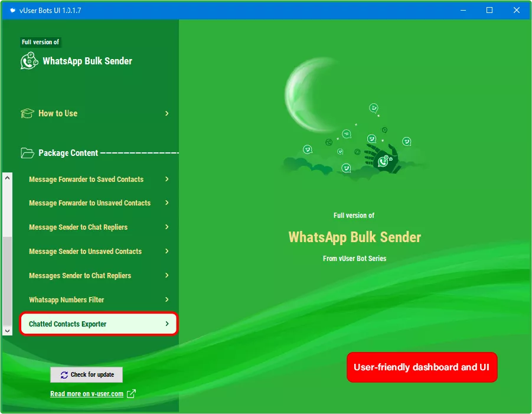This screenshot has width=532, height=414.
Task: Click the vUser app icon in title bar
Action: click(12, 10)
